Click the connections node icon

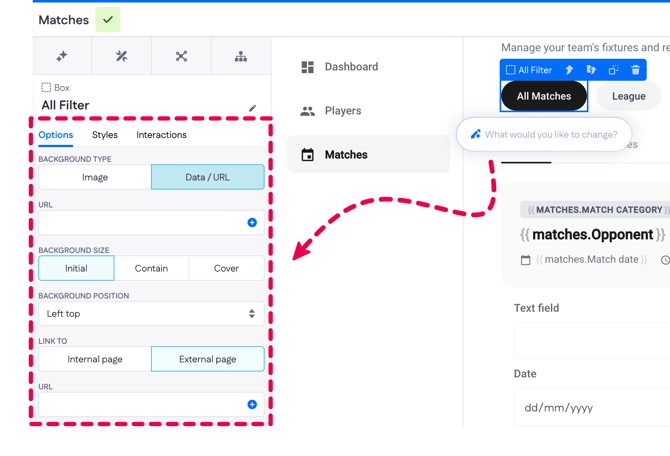(181, 56)
